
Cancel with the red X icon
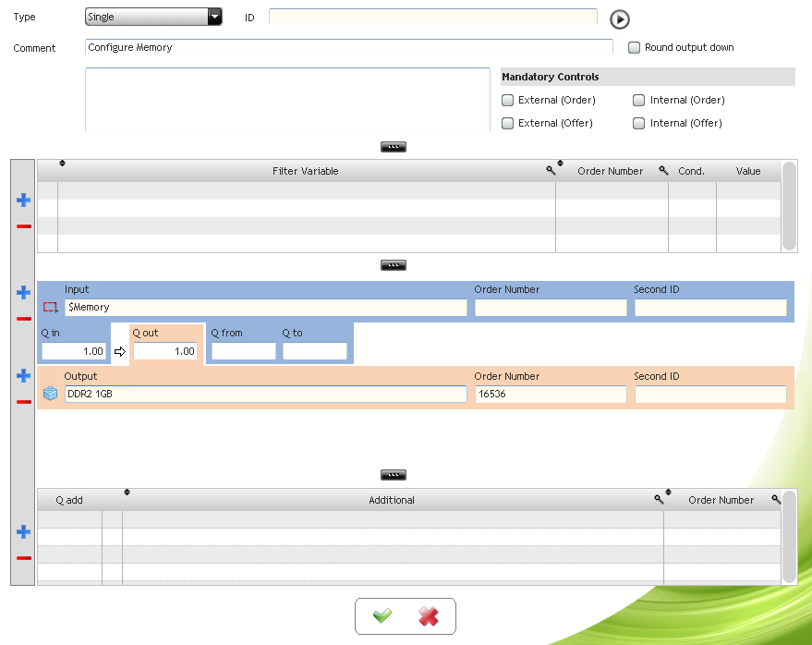click(x=429, y=616)
